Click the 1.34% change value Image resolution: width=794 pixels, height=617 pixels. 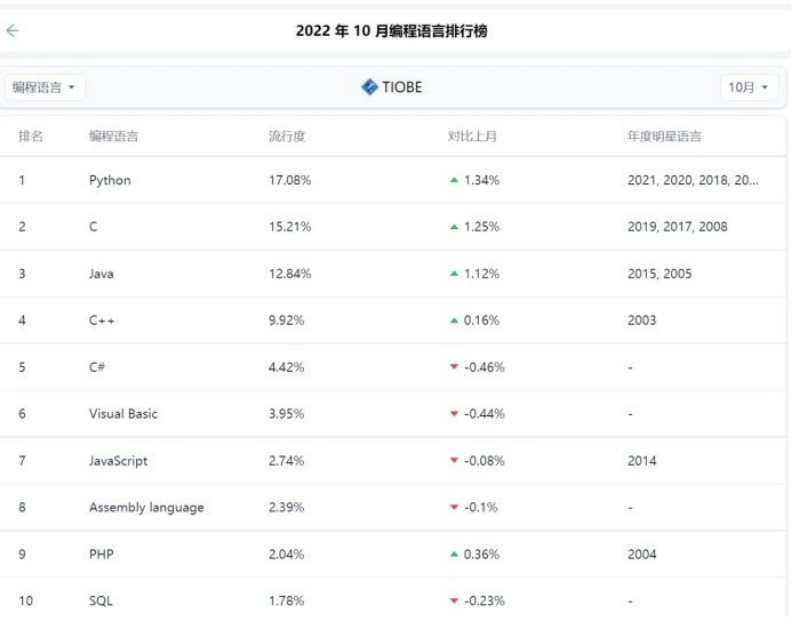(x=482, y=180)
